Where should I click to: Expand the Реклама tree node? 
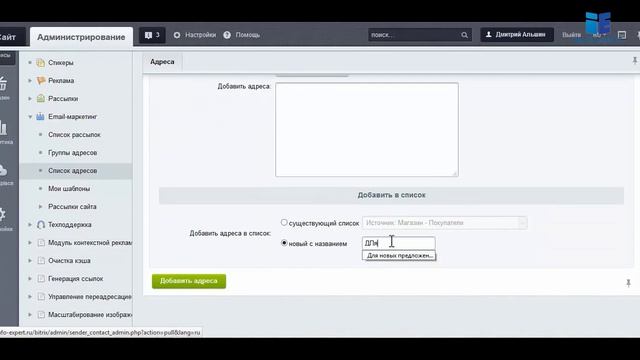click(x=30, y=80)
